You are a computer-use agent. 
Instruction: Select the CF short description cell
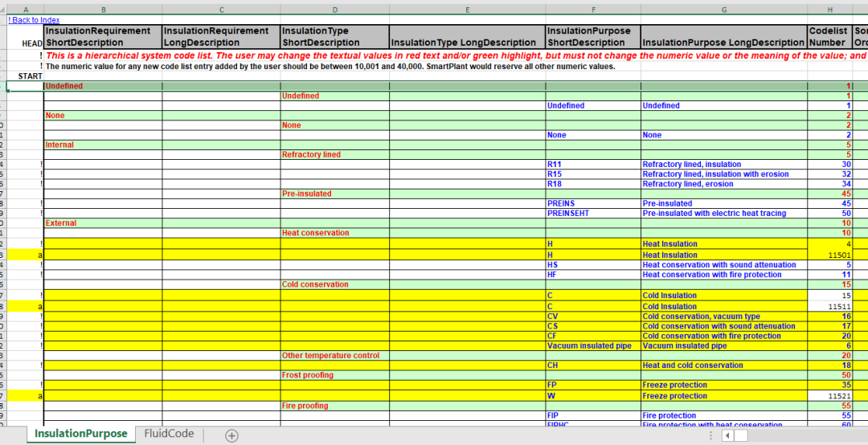[593, 336]
